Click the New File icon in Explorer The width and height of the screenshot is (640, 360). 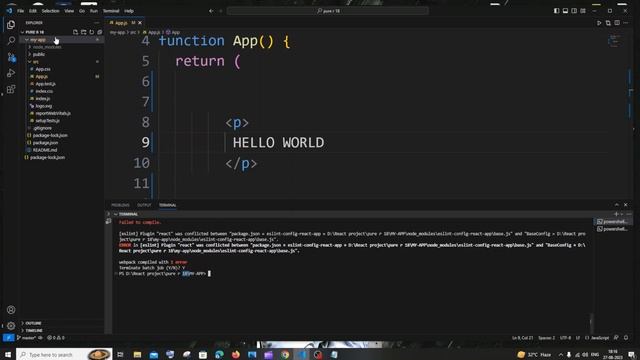75,32
